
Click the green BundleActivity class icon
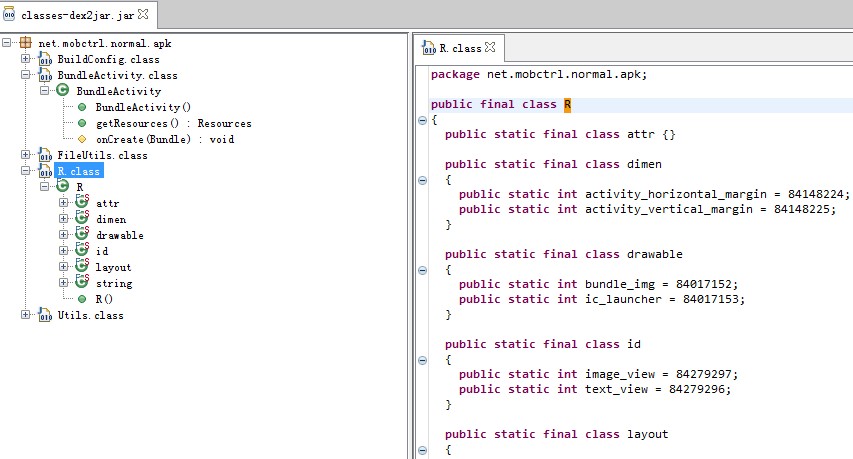63,90
